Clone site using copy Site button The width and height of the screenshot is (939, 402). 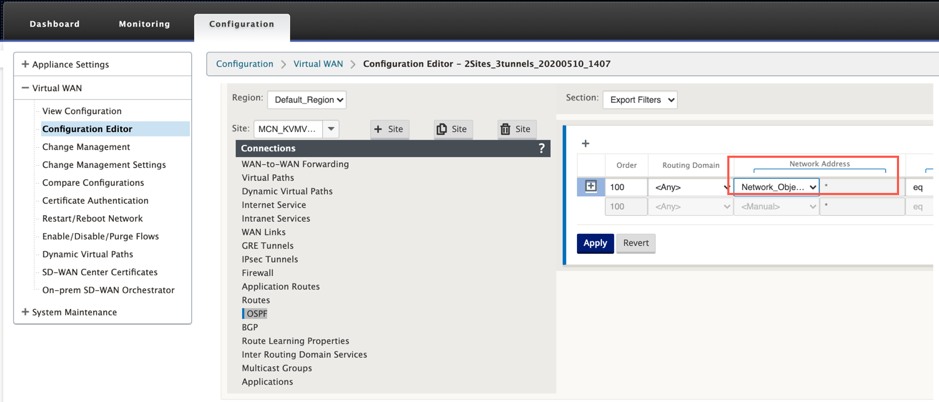tap(453, 129)
